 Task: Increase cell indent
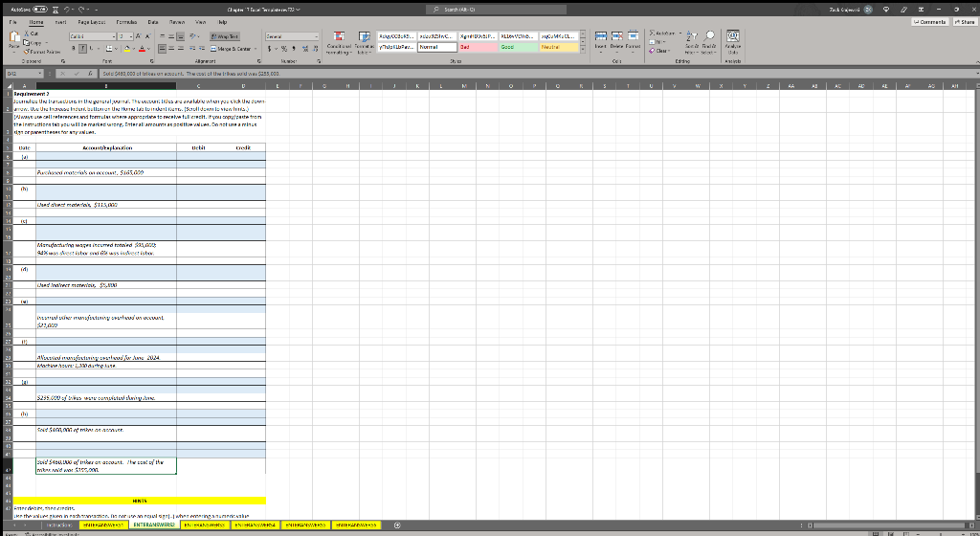click(201, 49)
